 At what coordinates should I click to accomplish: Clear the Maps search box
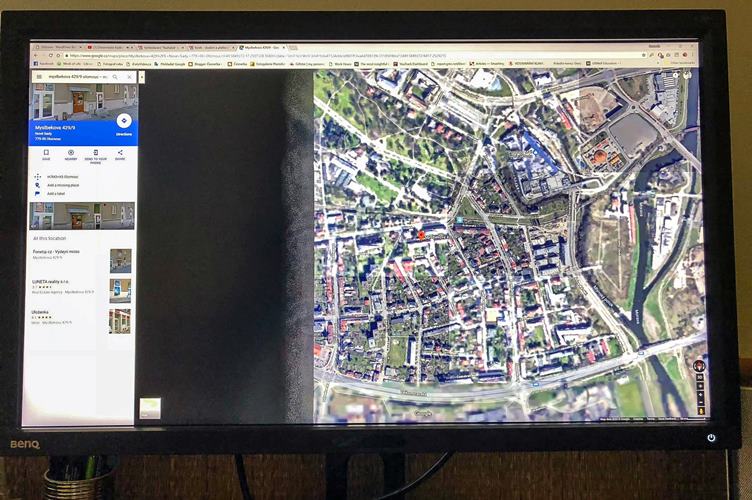point(129,77)
